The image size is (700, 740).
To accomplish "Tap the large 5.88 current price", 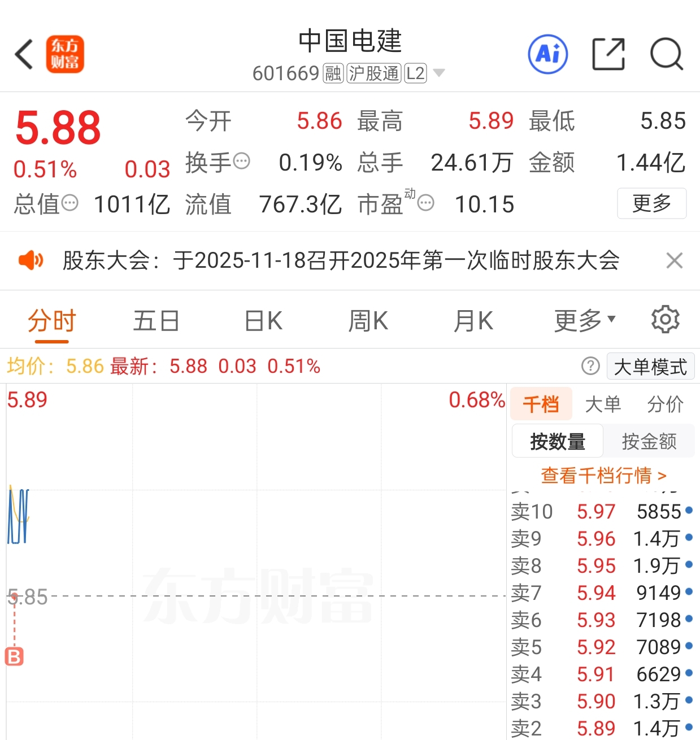I will click(58, 128).
